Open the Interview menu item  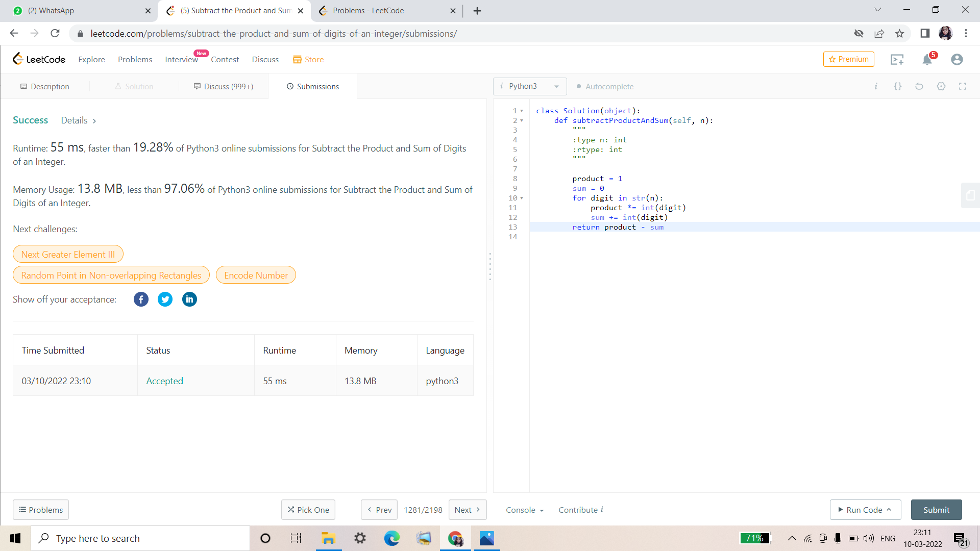point(181,60)
